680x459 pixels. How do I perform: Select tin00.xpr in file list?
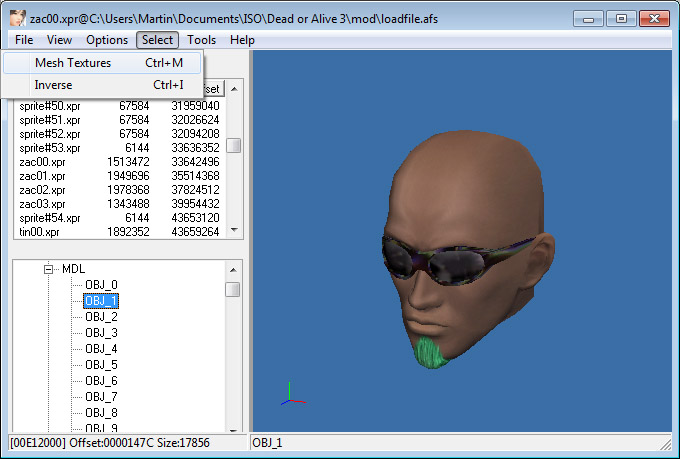(x=39, y=232)
